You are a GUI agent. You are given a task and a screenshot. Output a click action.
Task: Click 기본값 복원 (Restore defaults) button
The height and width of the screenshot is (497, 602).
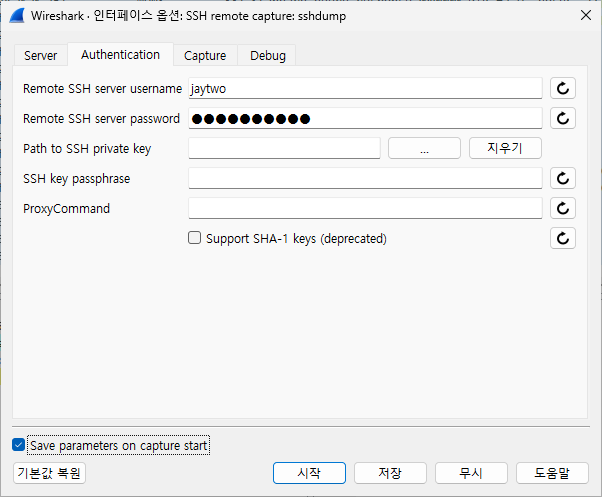point(49,473)
